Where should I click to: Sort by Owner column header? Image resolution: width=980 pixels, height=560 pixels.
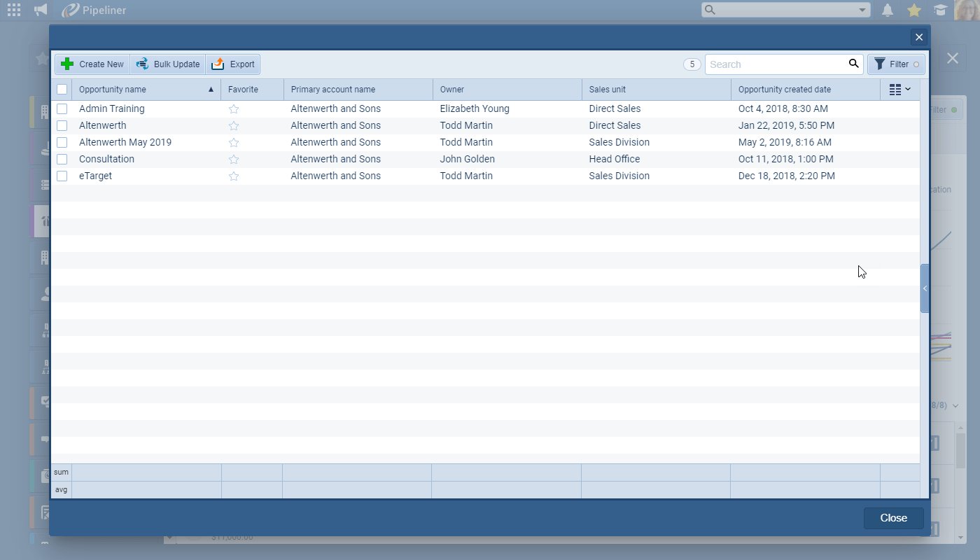452,90
